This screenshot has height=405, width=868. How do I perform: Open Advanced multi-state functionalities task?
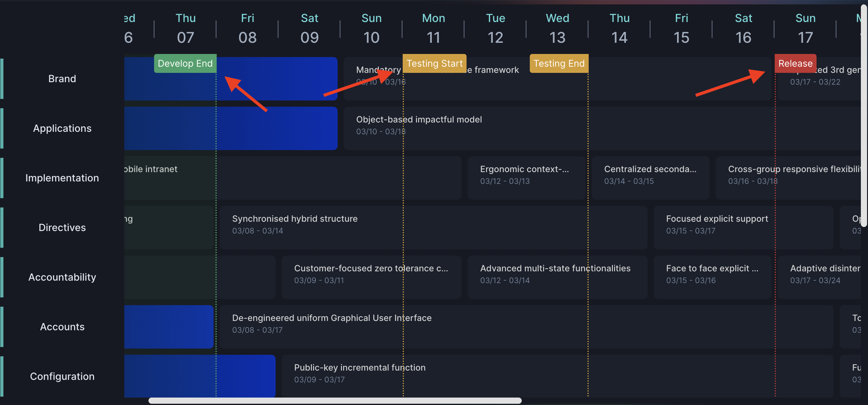(555, 274)
